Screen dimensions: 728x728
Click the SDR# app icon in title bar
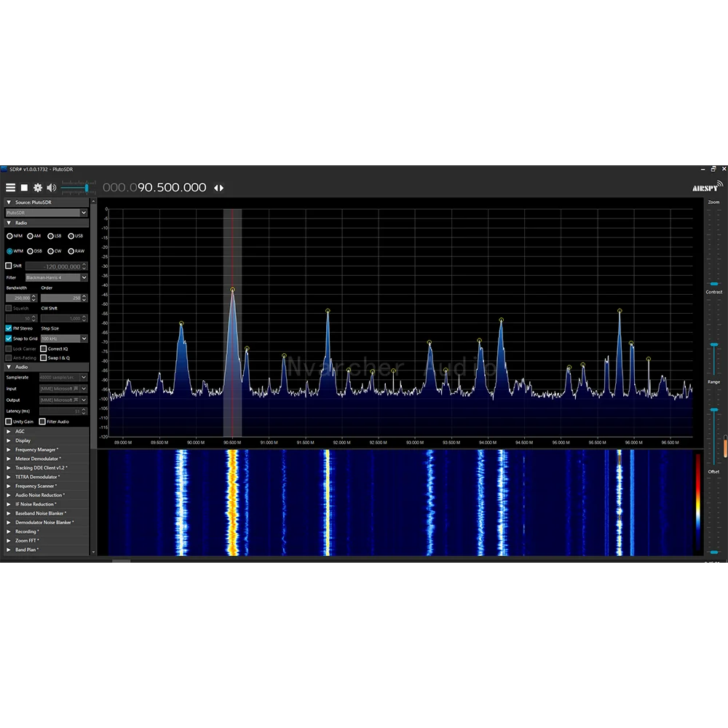coord(4,168)
